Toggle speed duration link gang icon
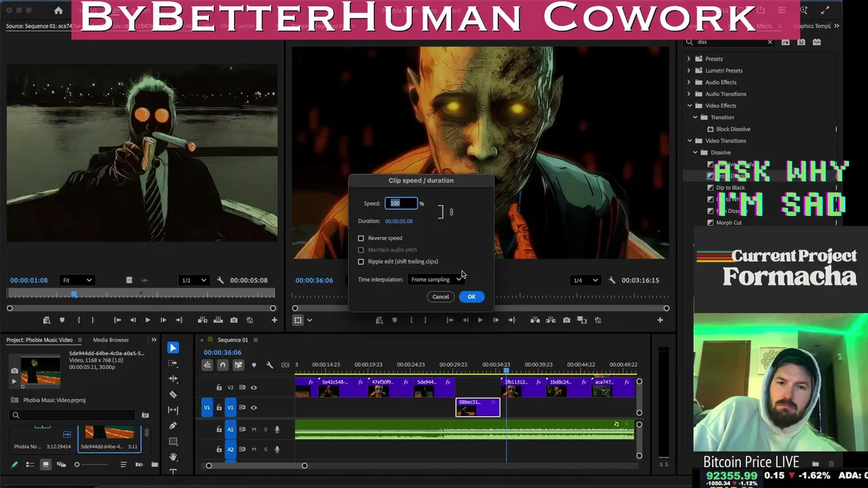 (451, 212)
